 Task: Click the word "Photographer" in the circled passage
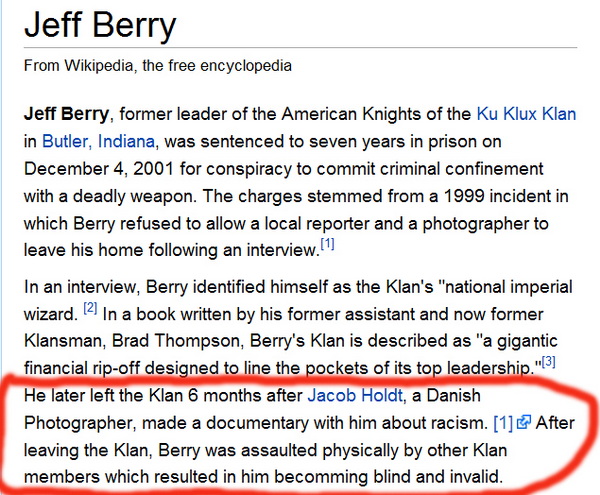point(83,423)
